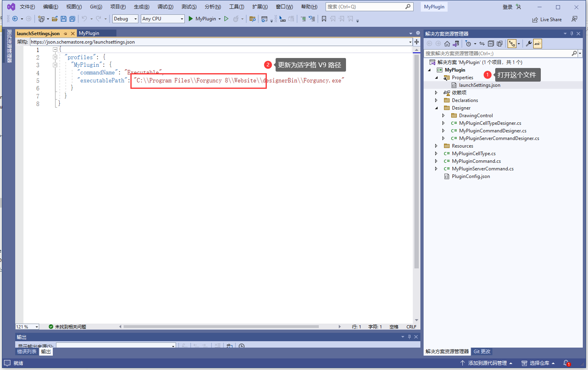588x370 pixels.
Task: Open the 调试(D) menu
Action: pos(166,7)
